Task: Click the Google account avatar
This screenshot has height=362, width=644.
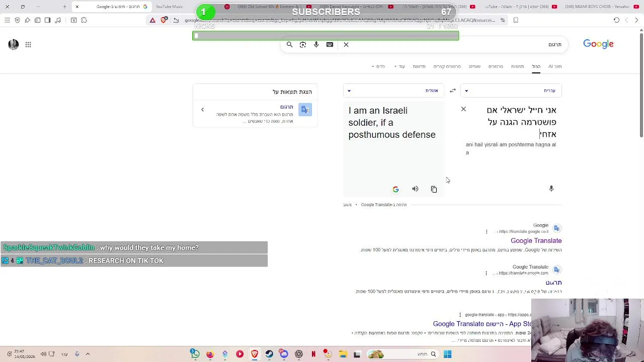Action: pos(14,44)
